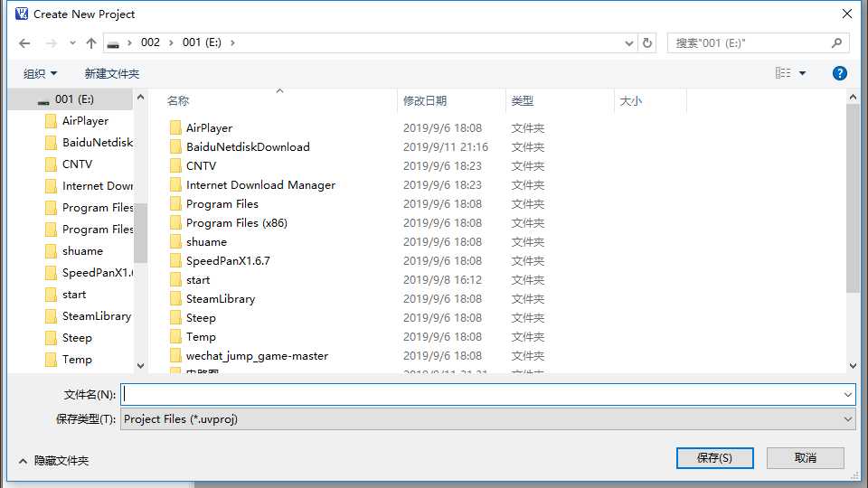Go forward with the right arrow
The height and width of the screenshot is (488, 868).
(x=51, y=43)
